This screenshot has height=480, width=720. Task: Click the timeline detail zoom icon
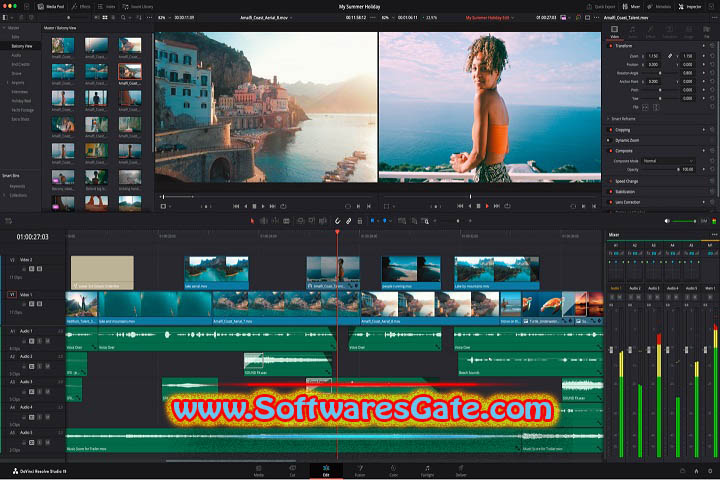click(x=414, y=221)
